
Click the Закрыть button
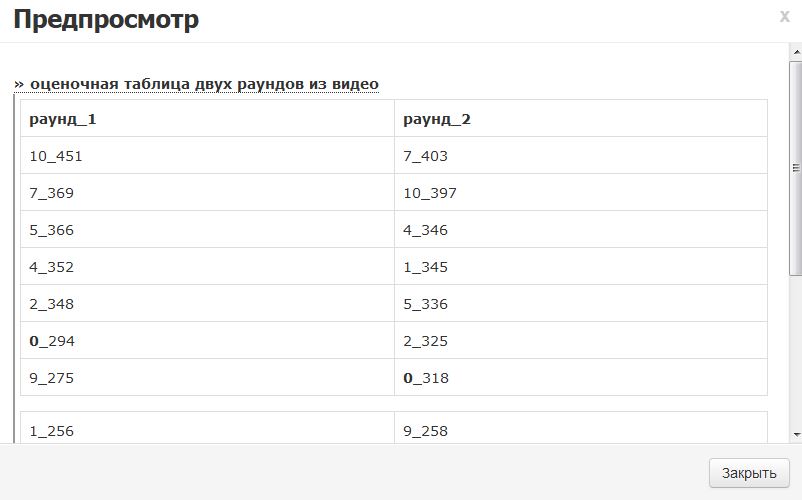point(749,473)
